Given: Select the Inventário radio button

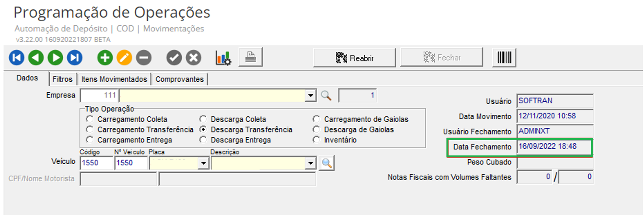Looking at the screenshot, I should tap(316, 140).
